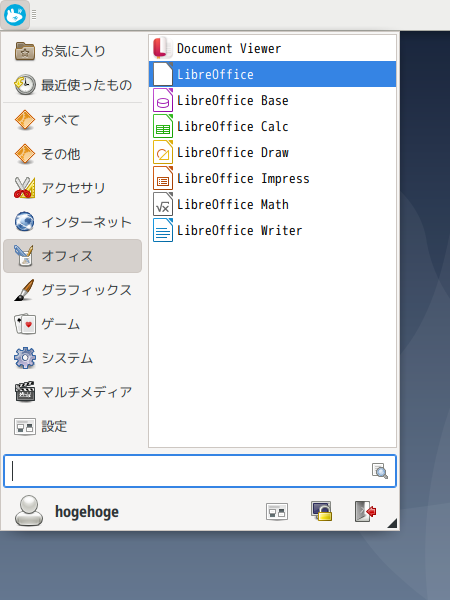Image resolution: width=450 pixels, height=600 pixels.
Task: Click the menu resize grip corner
Action: click(392, 523)
